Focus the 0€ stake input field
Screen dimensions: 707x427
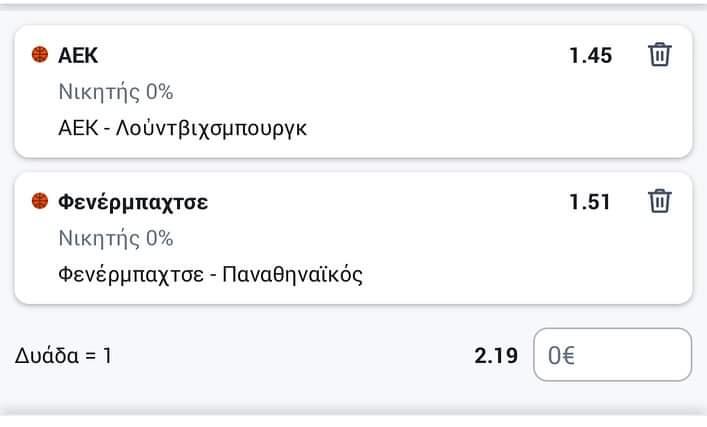(x=612, y=355)
